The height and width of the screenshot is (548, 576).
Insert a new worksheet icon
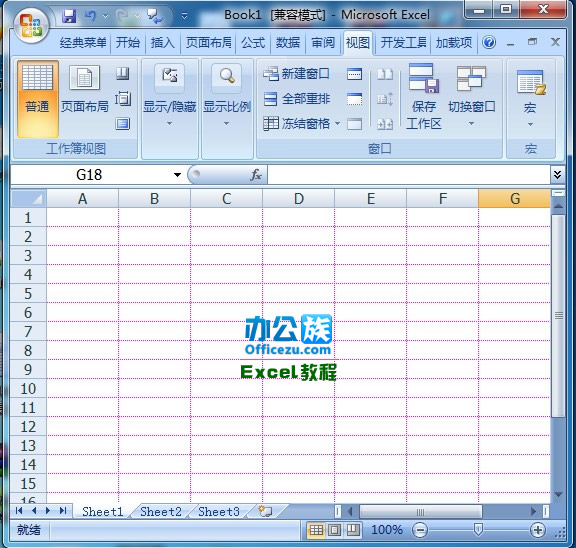tap(265, 511)
